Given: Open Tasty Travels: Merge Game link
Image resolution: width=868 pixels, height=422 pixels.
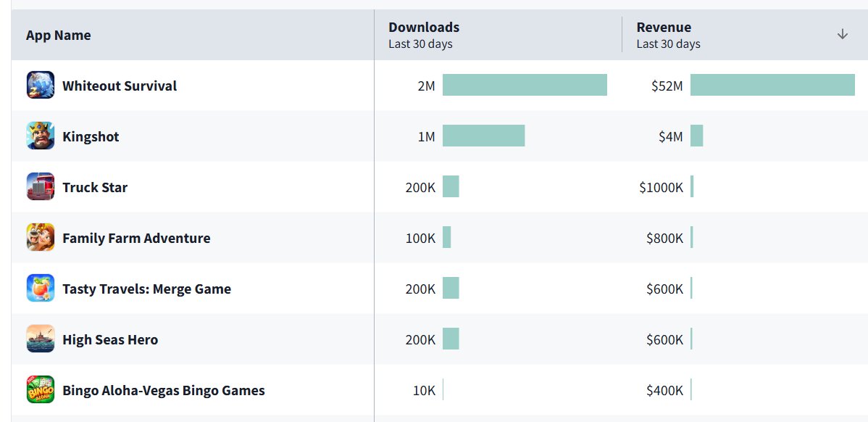Looking at the screenshot, I should [x=146, y=289].
